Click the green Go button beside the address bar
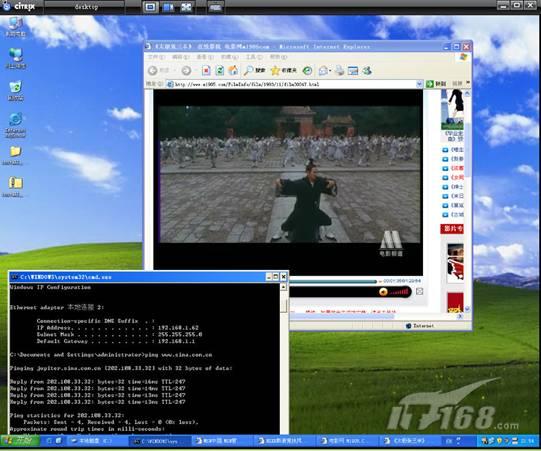This screenshot has width=541, height=451. click(436, 84)
